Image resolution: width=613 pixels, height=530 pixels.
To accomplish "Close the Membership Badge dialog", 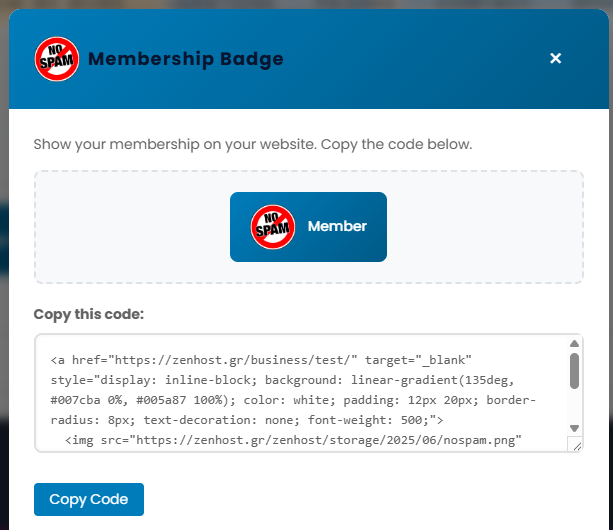I will [x=556, y=59].
